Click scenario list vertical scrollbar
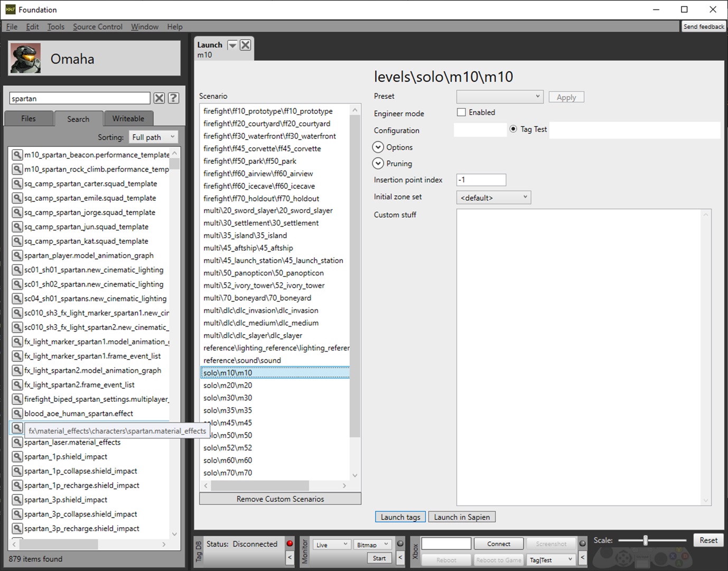This screenshot has height=571, width=728. pos(355,275)
